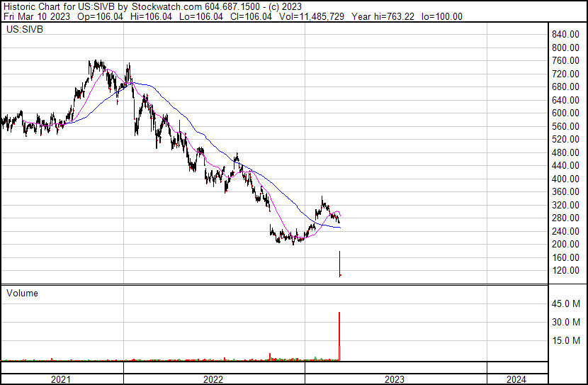Click the 'Historic Chart for US:SIVB' title text
The width and height of the screenshot is (588, 385).
pos(59,7)
